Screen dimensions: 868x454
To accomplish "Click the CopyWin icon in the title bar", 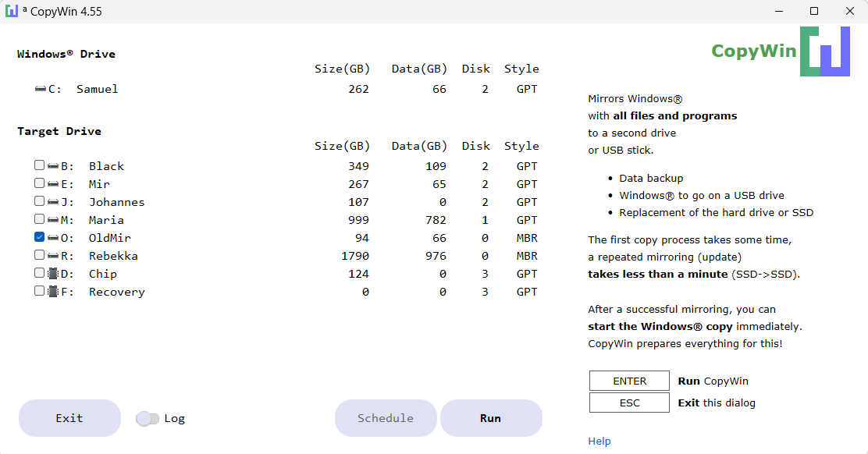I will click(x=12, y=10).
